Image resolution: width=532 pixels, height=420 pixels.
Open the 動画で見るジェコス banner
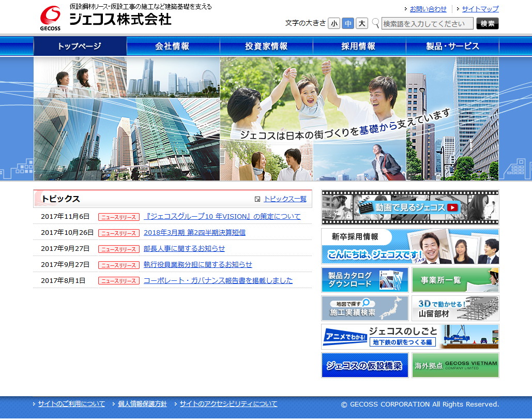(410, 207)
